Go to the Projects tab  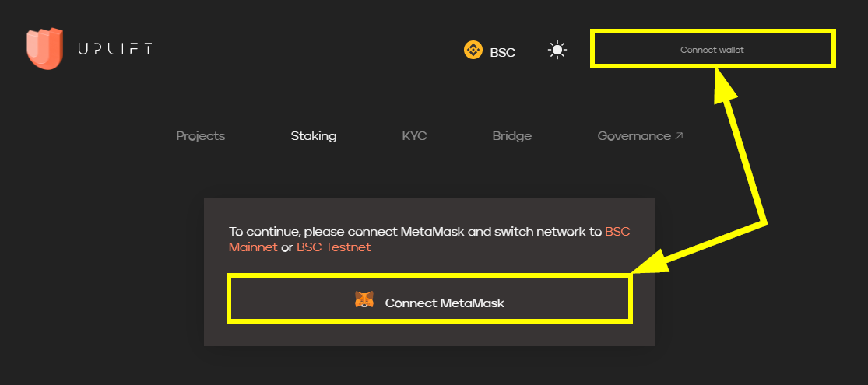coord(200,136)
